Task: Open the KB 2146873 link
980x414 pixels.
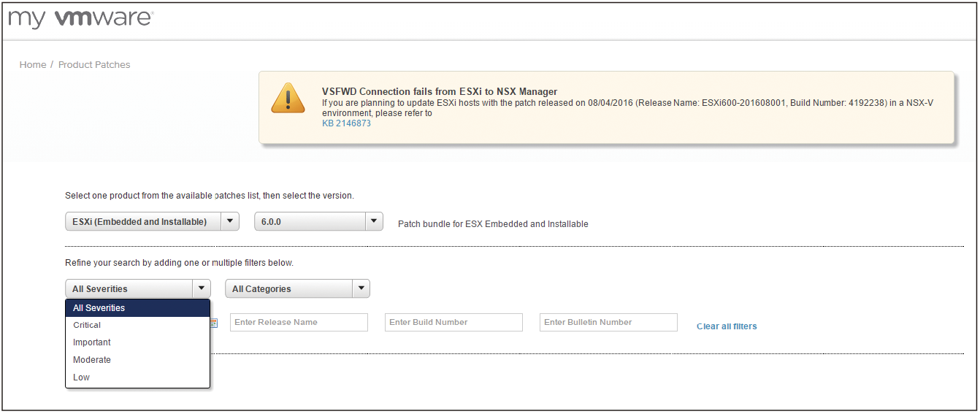Action: [346, 123]
